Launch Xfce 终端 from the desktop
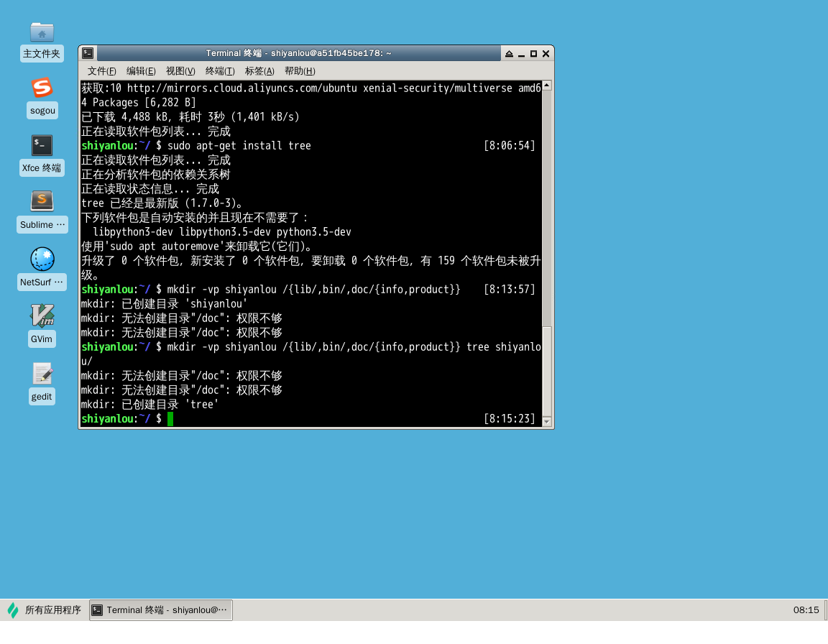Image resolution: width=828 pixels, height=644 pixels. point(42,145)
